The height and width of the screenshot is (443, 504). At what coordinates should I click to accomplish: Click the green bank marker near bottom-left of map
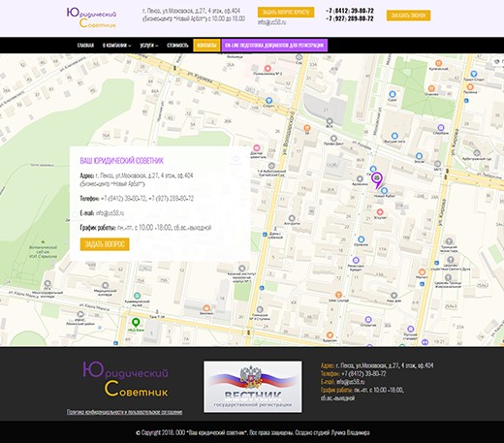tap(136, 322)
